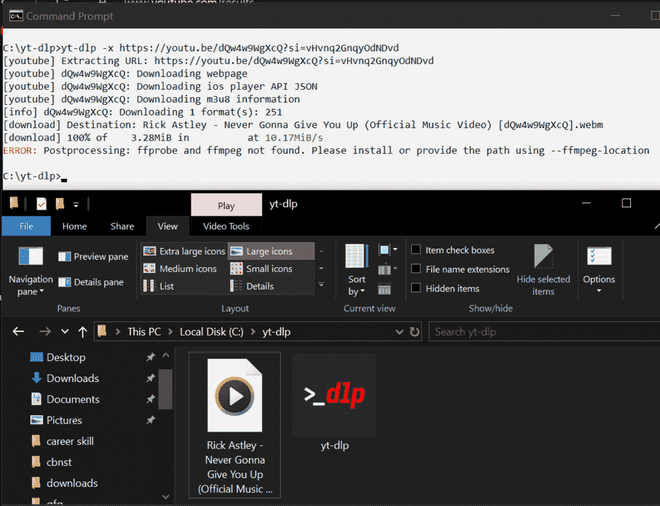This screenshot has width=660, height=506.
Task: Click the folder icon in address bar
Action: [102, 331]
